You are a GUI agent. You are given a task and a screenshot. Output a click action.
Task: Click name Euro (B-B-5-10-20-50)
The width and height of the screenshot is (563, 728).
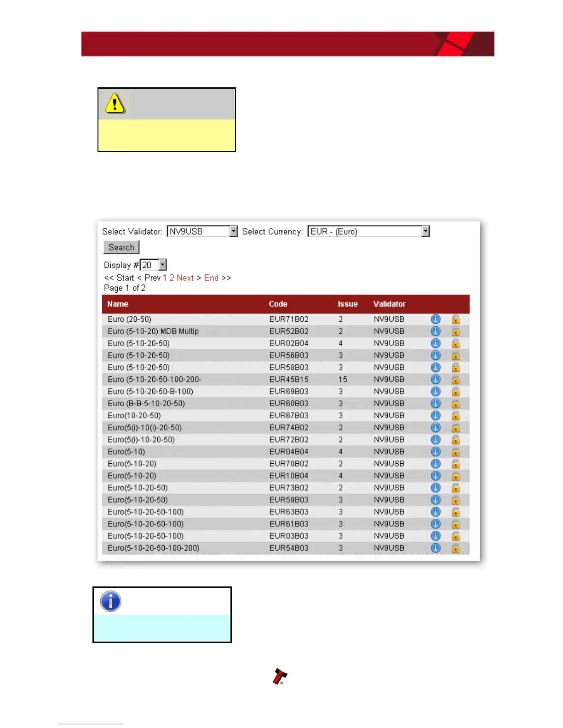pos(146,403)
